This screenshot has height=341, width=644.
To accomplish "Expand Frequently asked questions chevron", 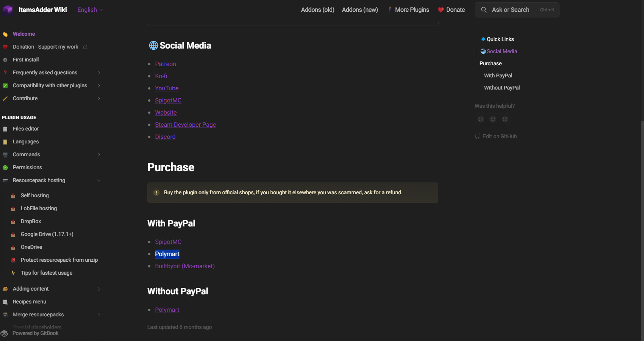I will pos(99,73).
